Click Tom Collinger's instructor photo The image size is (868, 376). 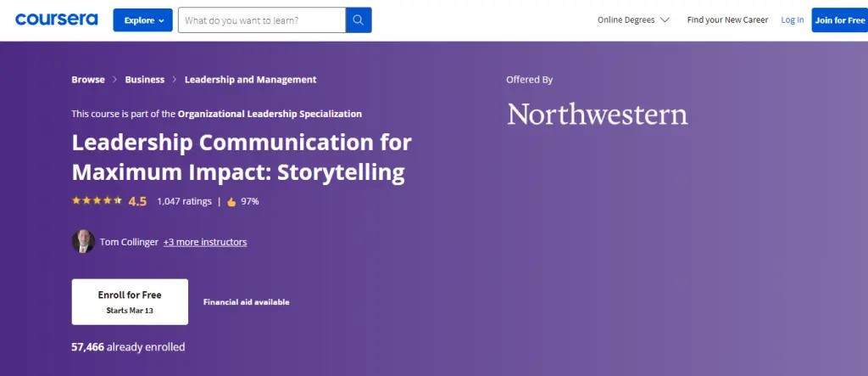tap(83, 241)
